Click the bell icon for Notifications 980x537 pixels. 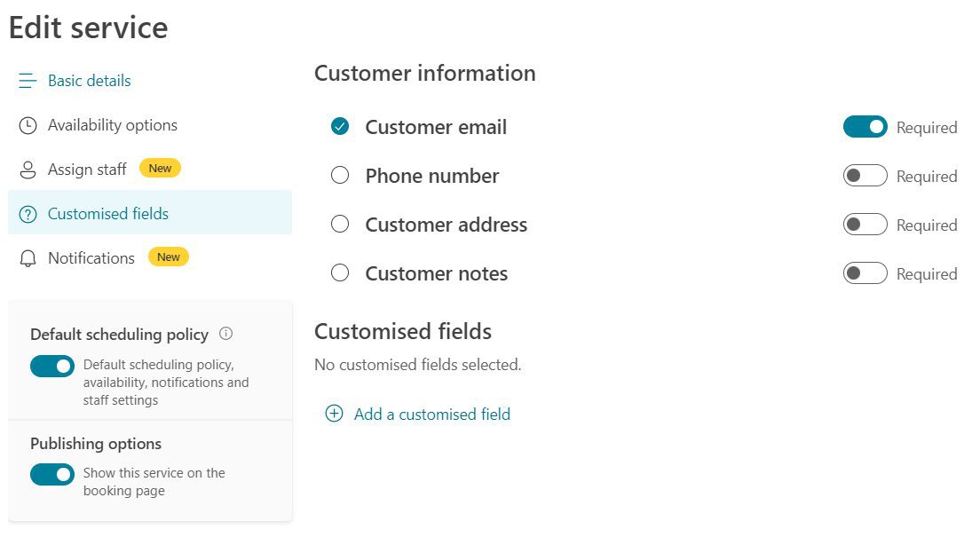(27, 257)
